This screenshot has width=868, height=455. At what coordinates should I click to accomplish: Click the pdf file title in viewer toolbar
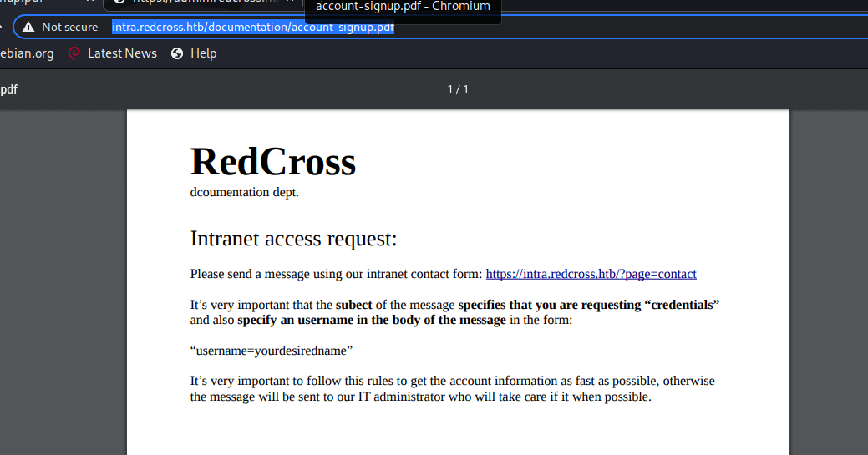[x=9, y=89]
